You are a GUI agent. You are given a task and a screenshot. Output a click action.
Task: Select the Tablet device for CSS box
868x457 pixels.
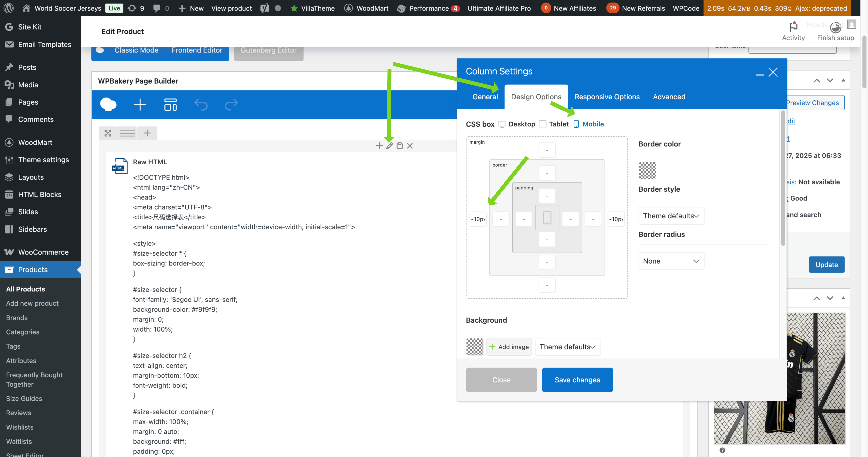point(554,124)
